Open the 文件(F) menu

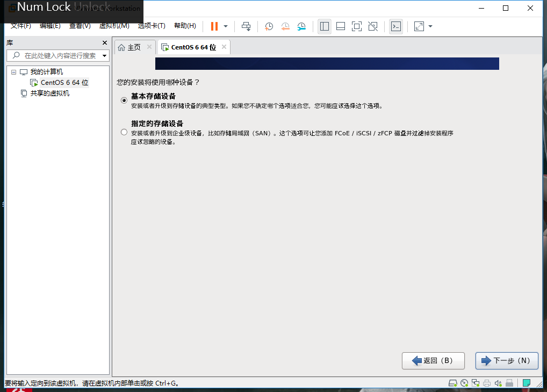pos(21,26)
